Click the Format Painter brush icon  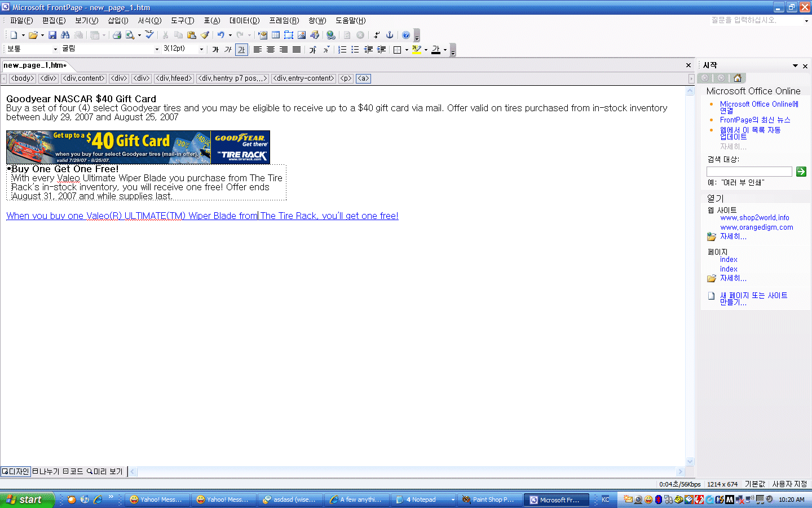click(x=205, y=35)
